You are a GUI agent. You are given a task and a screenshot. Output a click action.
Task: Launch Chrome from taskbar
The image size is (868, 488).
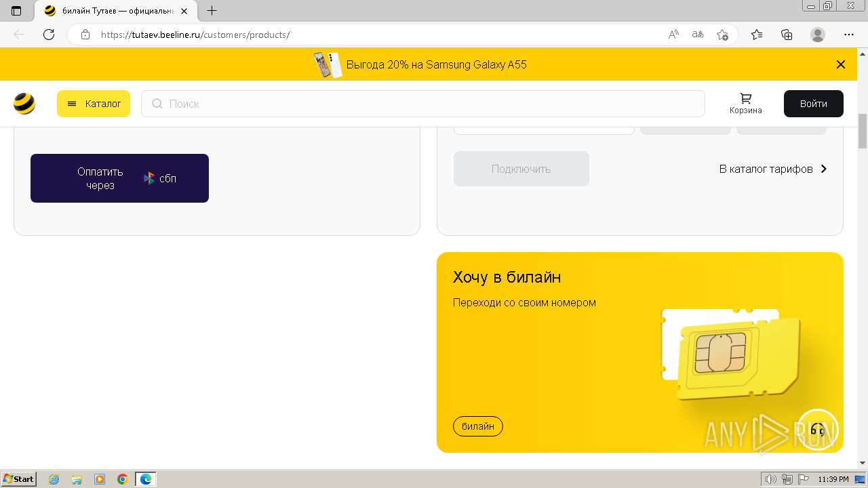click(123, 479)
